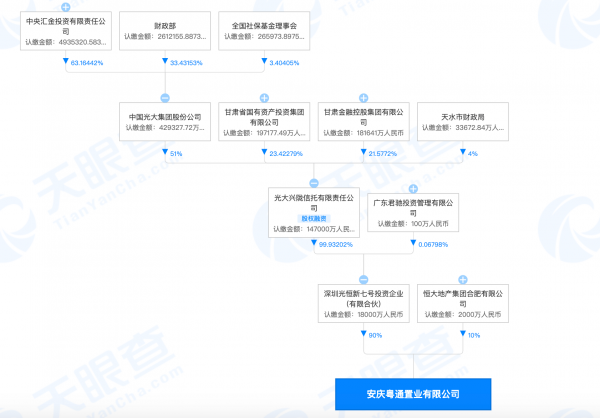The height and width of the screenshot is (418, 600).
Task: Click the 99.93202% share percentage
Action: pyautogui.click(x=336, y=244)
